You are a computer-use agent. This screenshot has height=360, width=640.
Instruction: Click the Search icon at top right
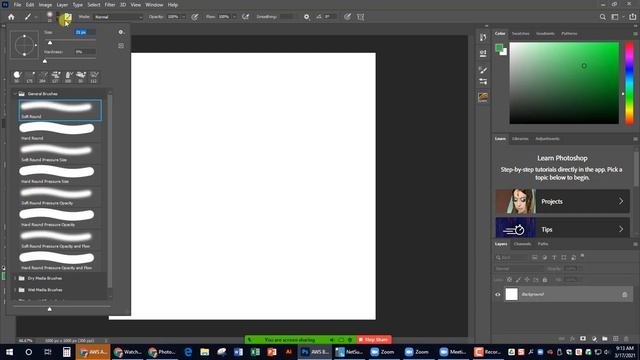tap(602, 17)
